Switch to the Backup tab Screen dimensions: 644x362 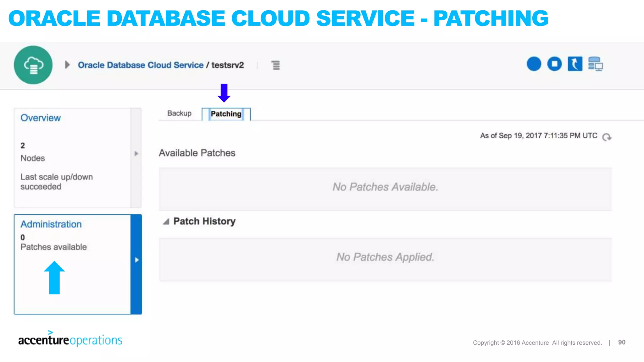coord(179,113)
